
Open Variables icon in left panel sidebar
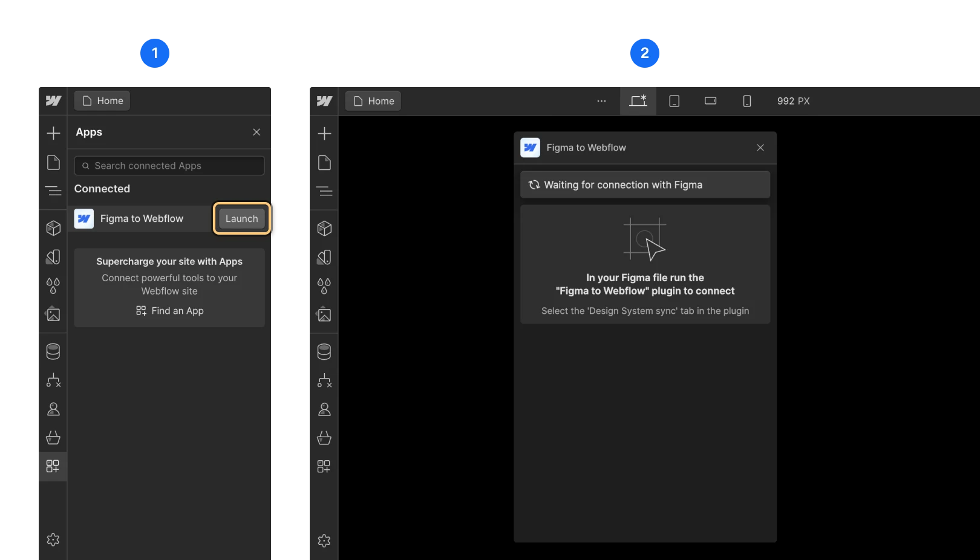tap(53, 257)
